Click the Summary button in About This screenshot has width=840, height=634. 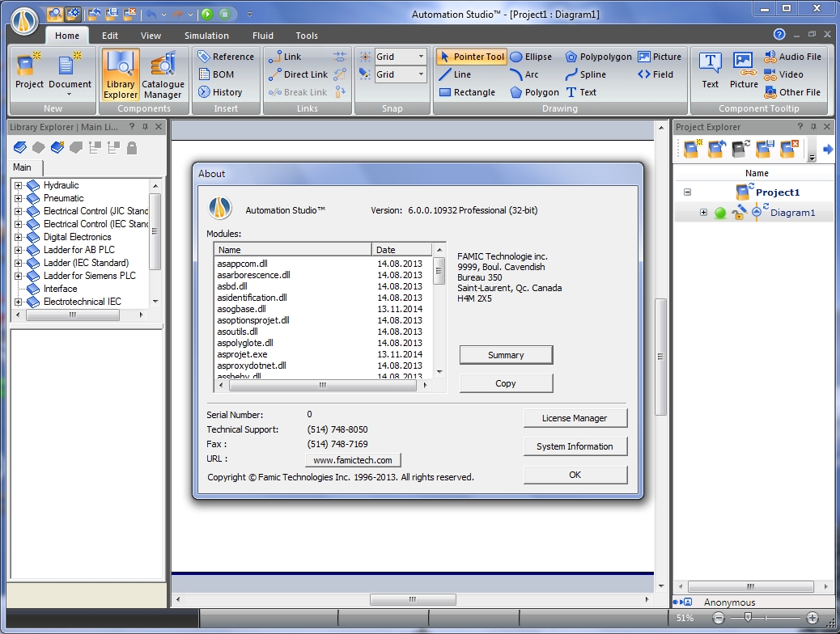[x=506, y=355]
